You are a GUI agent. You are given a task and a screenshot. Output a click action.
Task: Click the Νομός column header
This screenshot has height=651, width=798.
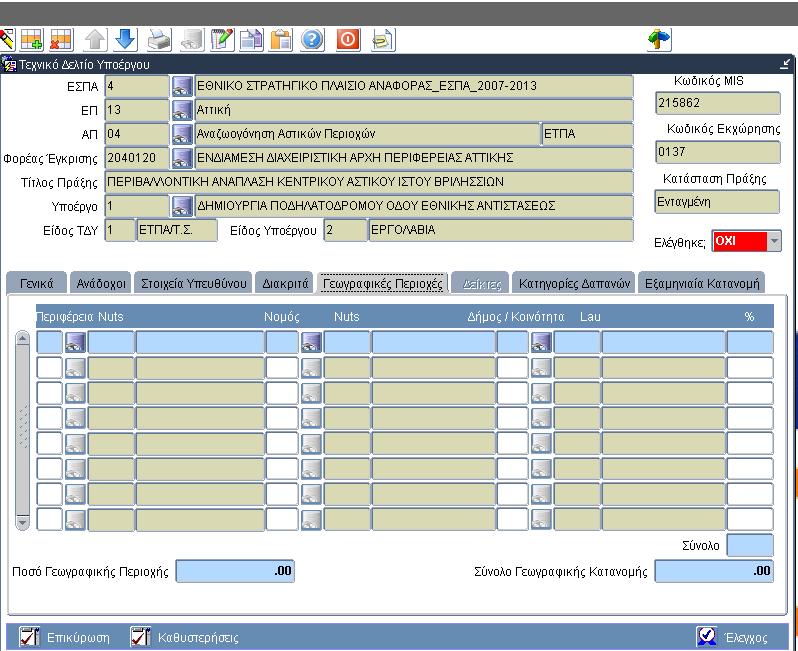(x=281, y=317)
